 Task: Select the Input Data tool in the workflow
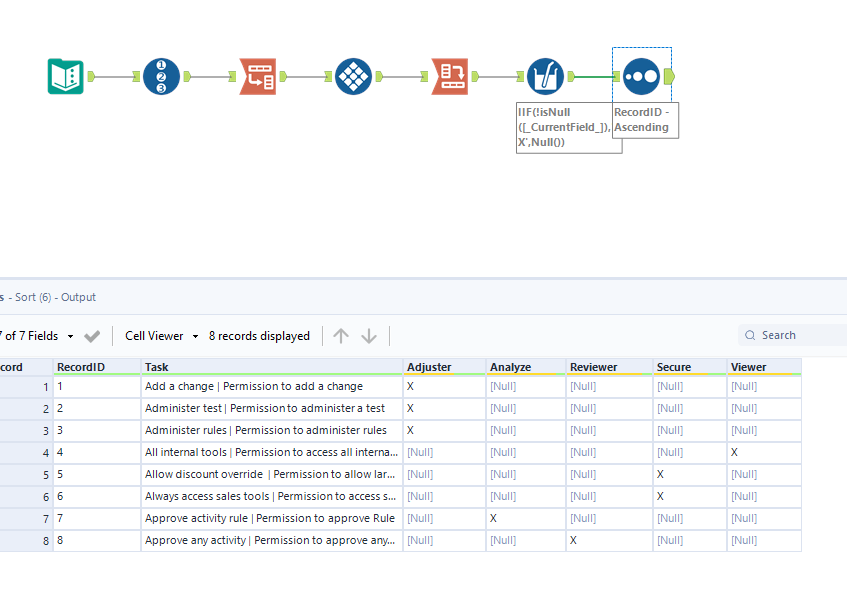click(64, 76)
